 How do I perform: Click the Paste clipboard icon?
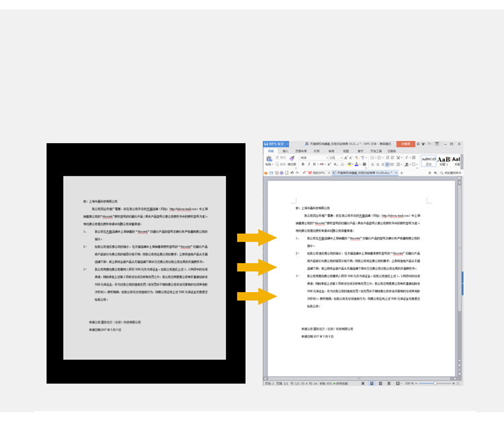click(269, 158)
